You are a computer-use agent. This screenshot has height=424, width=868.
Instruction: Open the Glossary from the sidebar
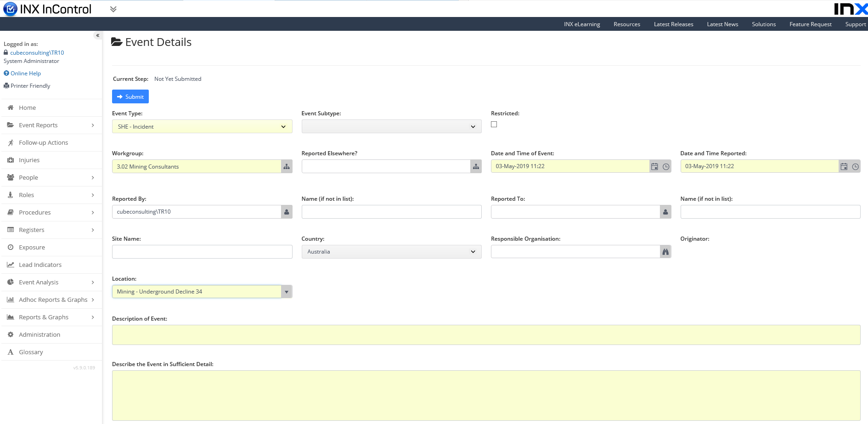(x=31, y=352)
